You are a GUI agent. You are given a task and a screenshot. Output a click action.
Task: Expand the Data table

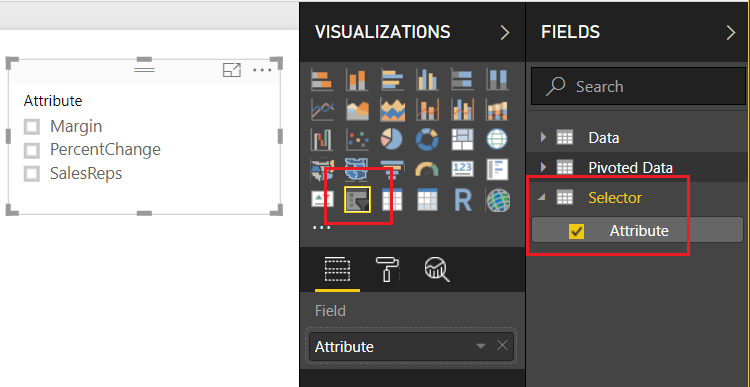coord(543,138)
